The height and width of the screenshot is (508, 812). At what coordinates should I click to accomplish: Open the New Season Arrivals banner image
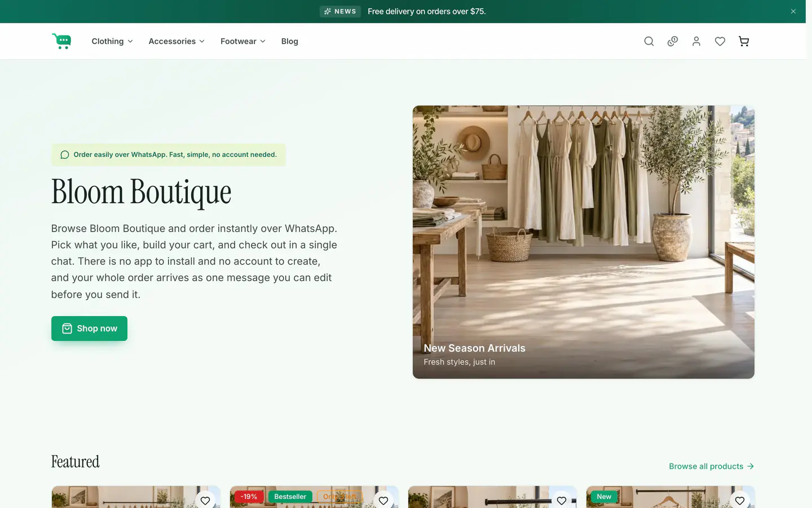pyautogui.click(x=584, y=242)
